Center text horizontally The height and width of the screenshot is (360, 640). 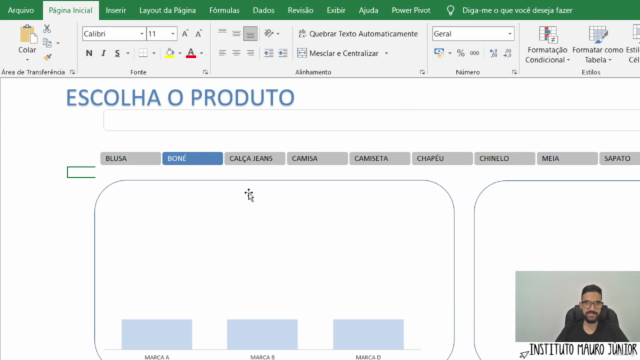coord(236,53)
